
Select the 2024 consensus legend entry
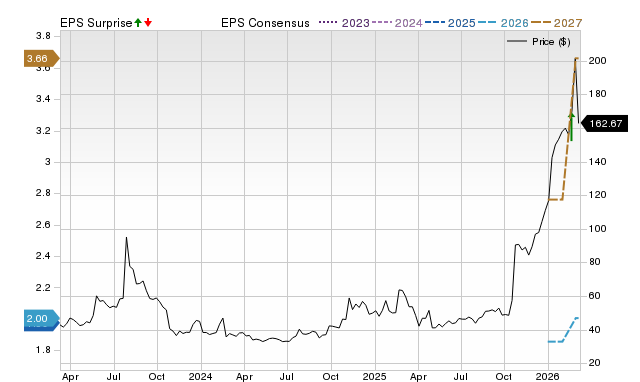397,23
